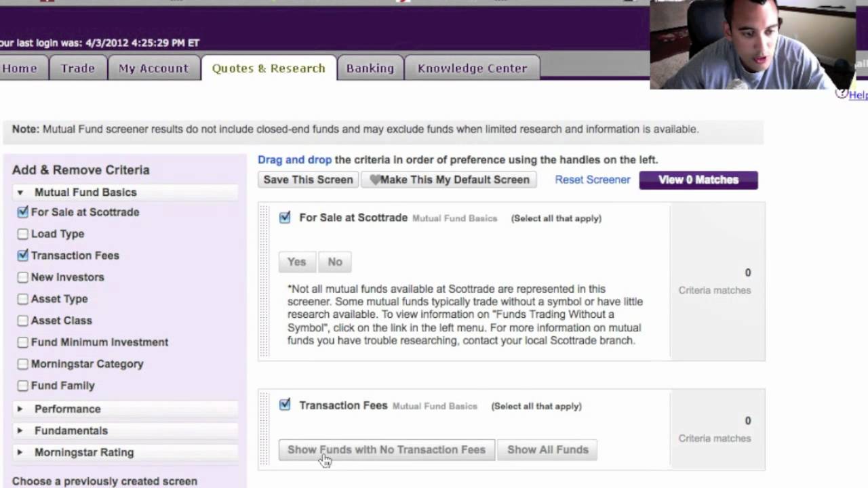868x488 pixels.
Task: Enable the Load Type criteria checkbox
Action: tap(23, 234)
